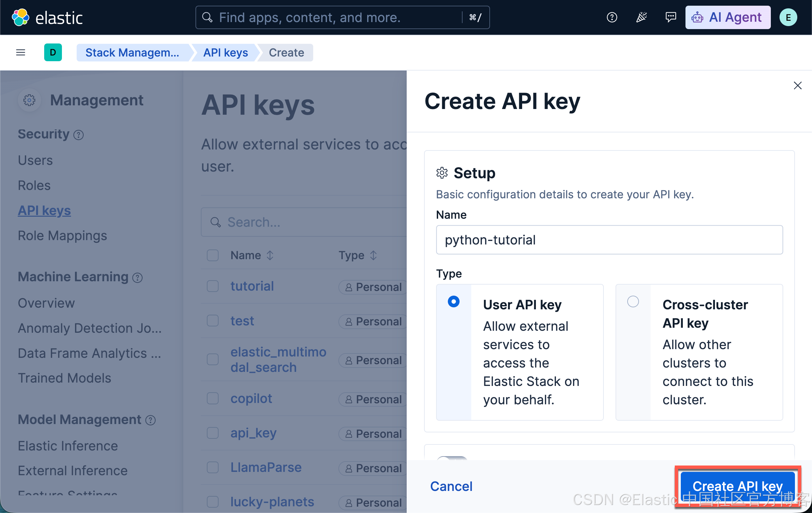812x513 pixels.
Task: Close the Create API key flyout
Action: coord(798,86)
